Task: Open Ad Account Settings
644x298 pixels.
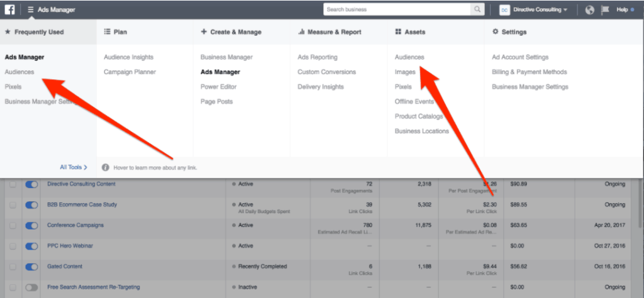Action: 520,57
